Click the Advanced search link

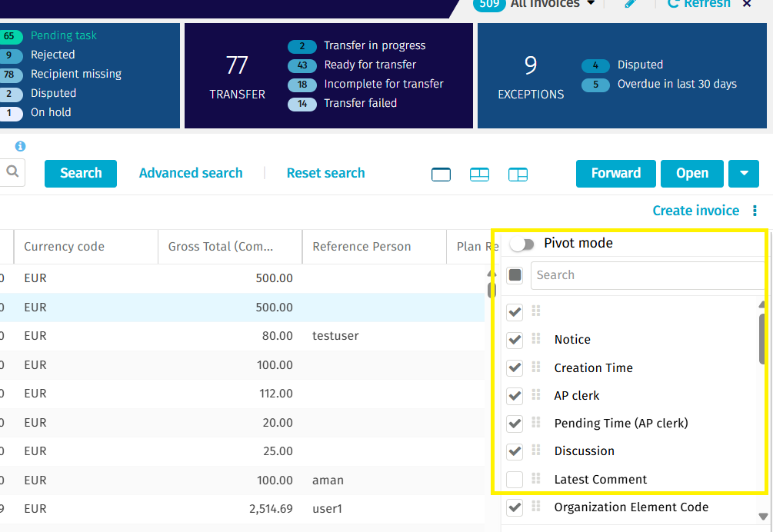(191, 173)
